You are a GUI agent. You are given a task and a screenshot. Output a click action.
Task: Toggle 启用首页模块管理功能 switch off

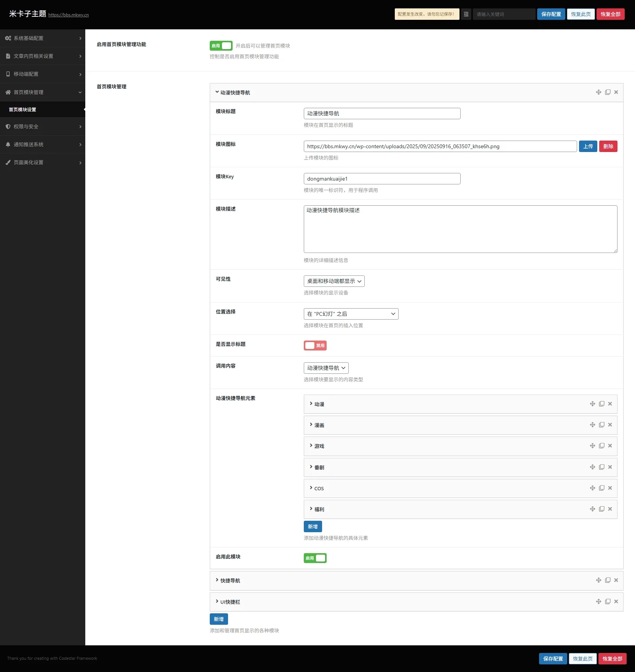coord(221,46)
